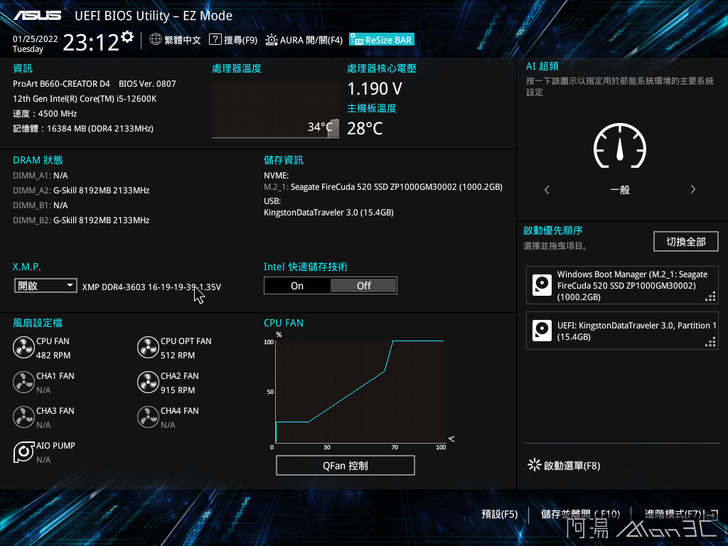Viewport: 728px width, 546px height.
Task: Select Windows Boot Manager disk icon
Action: click(541, 285)
